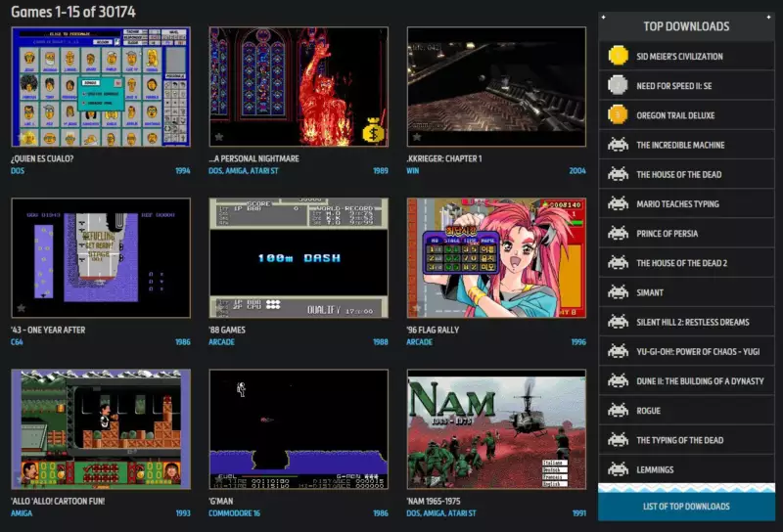Image resolution: width=783 pixels, height=532 pixels.
Task: Click the List of Top Downloads button
Action: click(x=686, y=507)
